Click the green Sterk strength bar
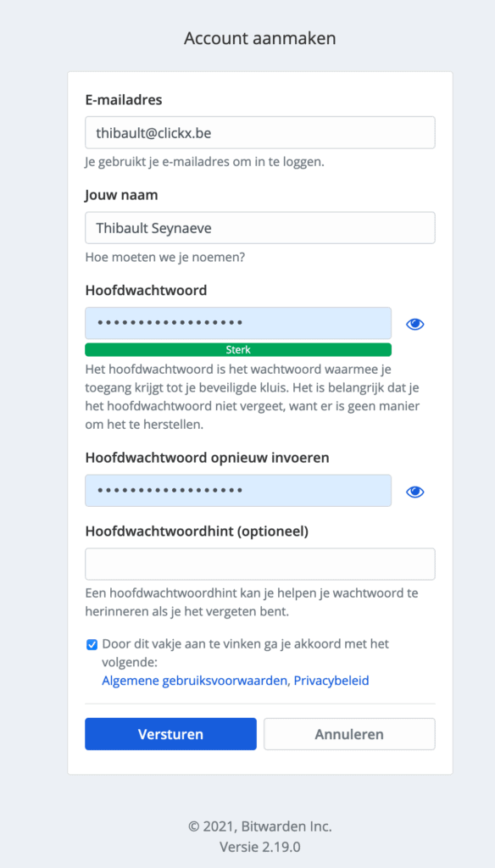 [238, 350]
